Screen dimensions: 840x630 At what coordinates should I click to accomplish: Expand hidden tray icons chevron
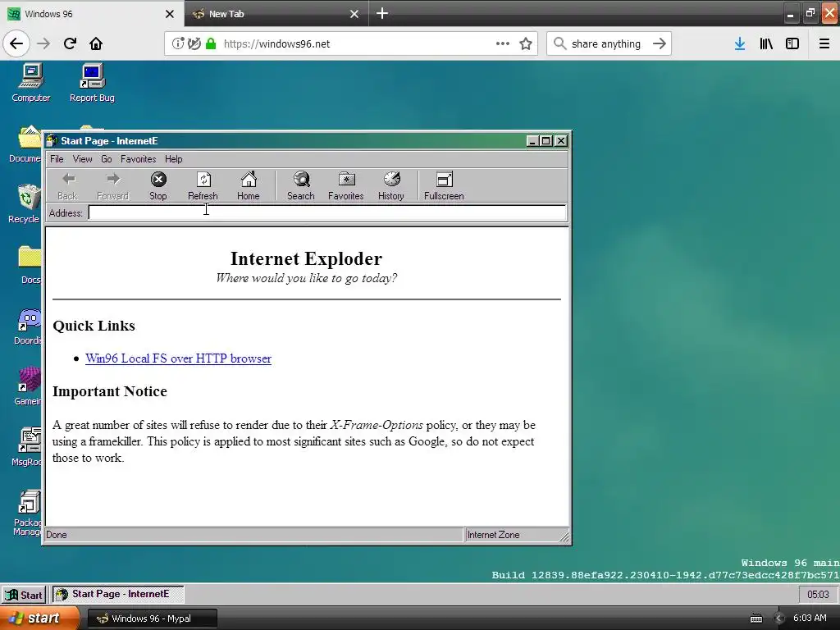779,619
